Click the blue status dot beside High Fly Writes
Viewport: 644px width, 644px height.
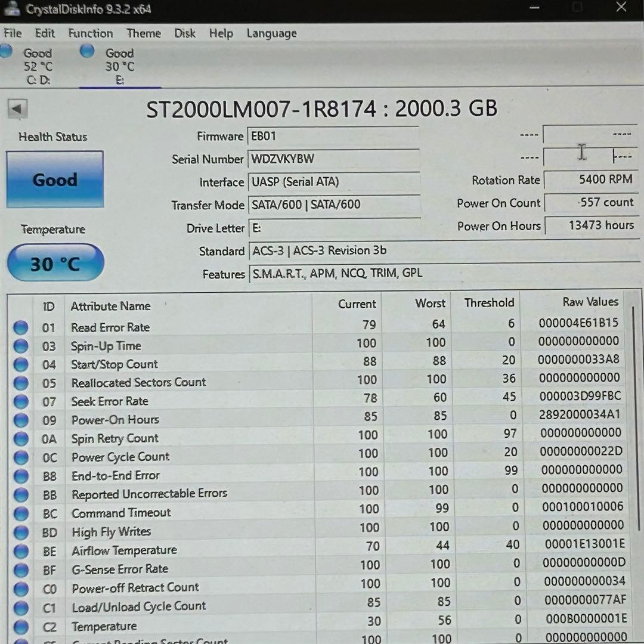point(21,531)
